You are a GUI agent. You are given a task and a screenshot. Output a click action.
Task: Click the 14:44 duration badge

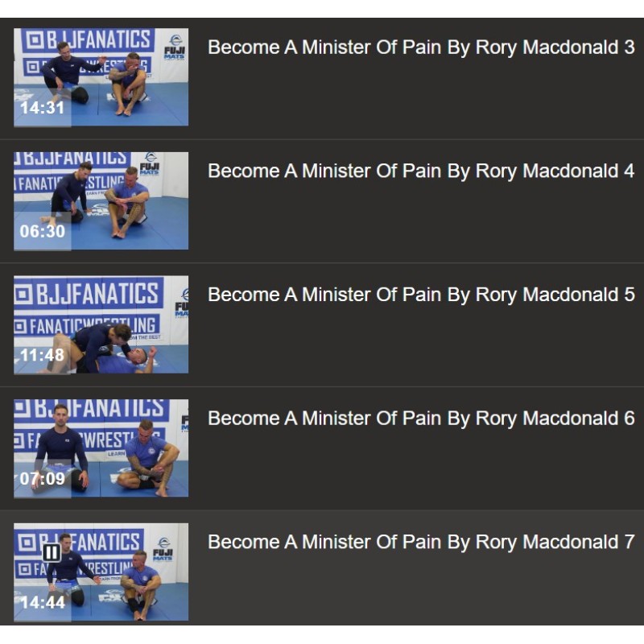point(43,602)
